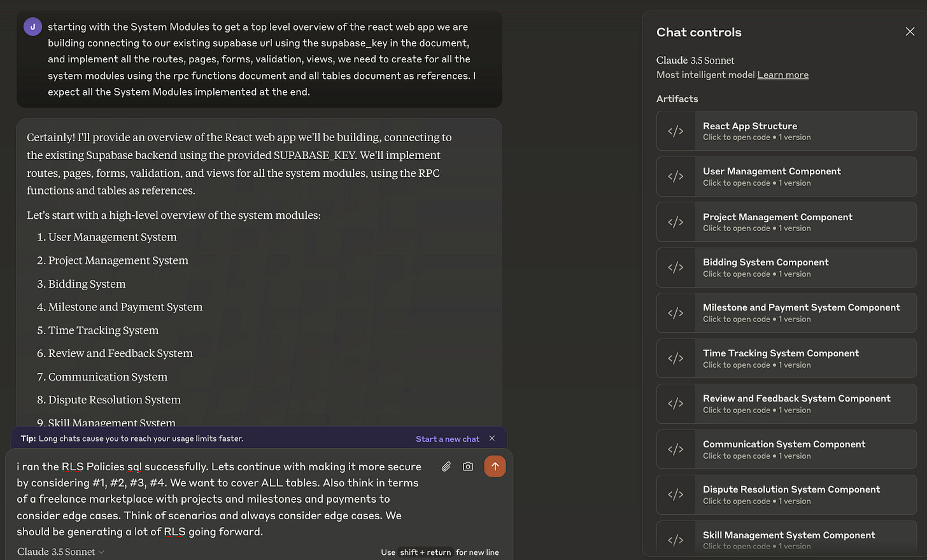Open the Communication System Component artifact
Viewport: 927px width, 560px height.
pyautogui.click(x=786, y=449)
